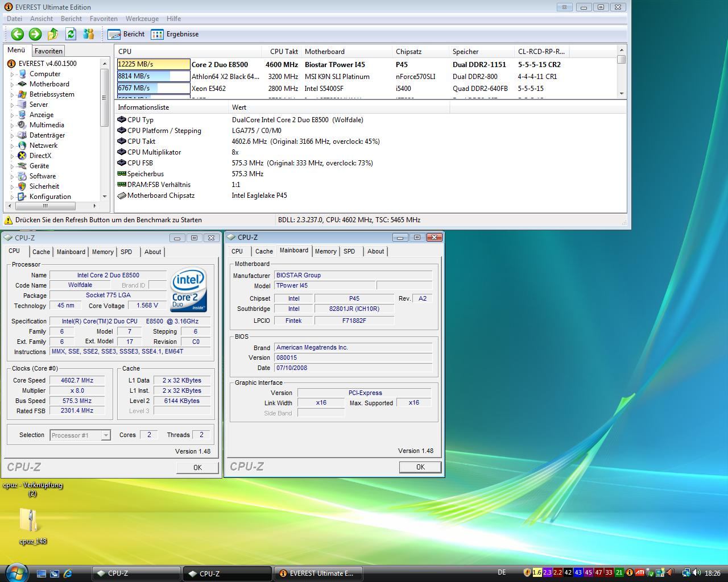Expand the Server node arrow
The height and width of the screenshot is (582, 728).
[x=12, y=105]
